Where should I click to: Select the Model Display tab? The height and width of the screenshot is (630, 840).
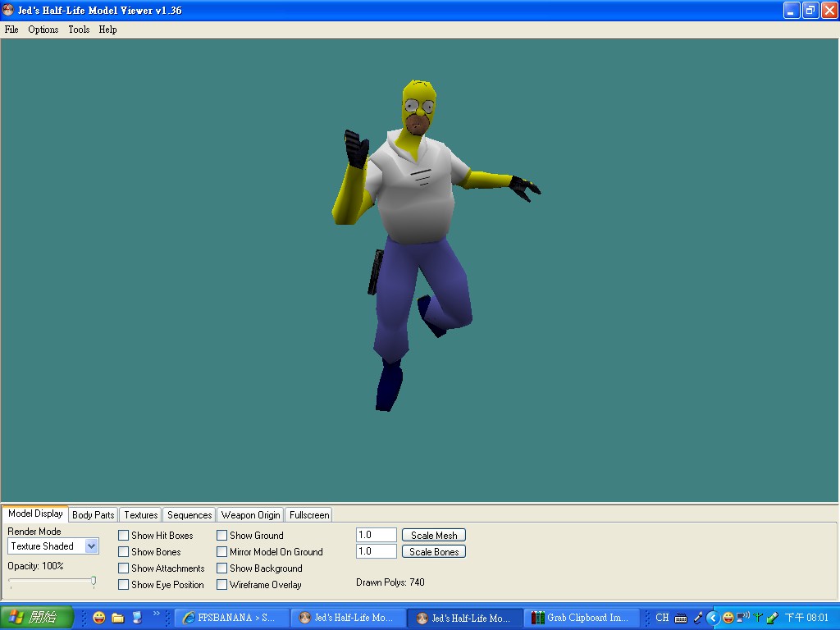[x=35, y=514]
